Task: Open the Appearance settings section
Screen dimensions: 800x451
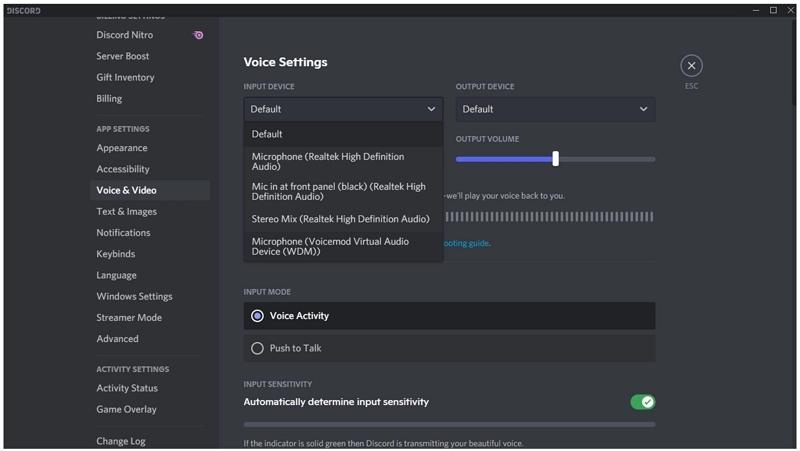Action: pyautogui.click(x=122, y=148)
